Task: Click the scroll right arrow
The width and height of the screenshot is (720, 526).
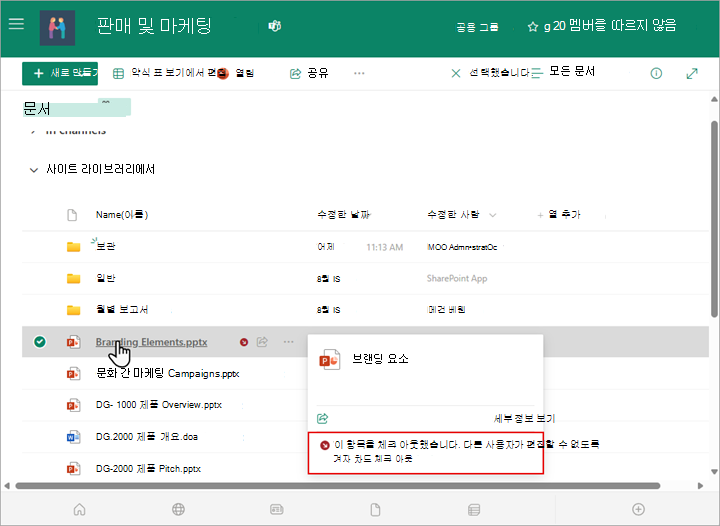Action: coord(700,486)
